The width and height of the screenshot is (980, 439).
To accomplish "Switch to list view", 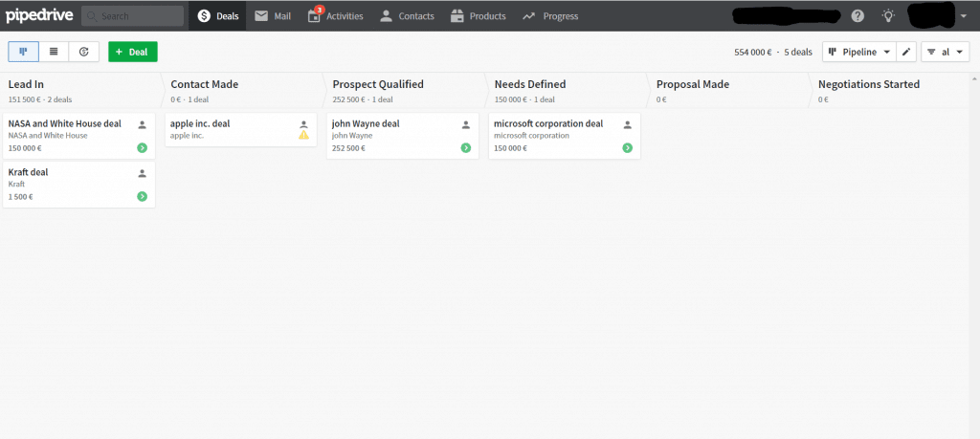I will pos(54,52).
